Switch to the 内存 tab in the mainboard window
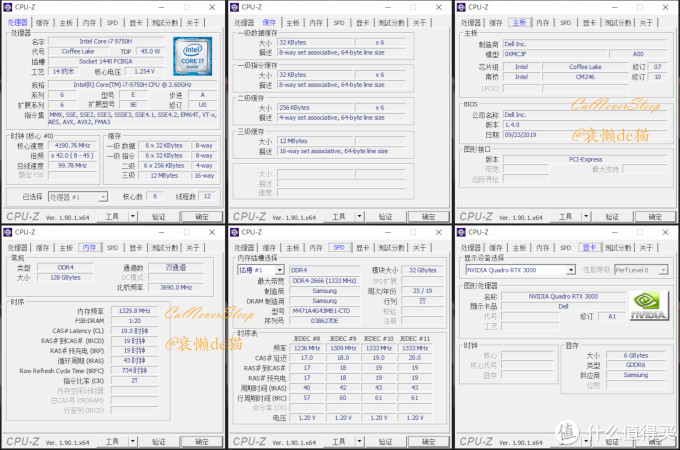This screenshot has width=680, height=450. 543,23
